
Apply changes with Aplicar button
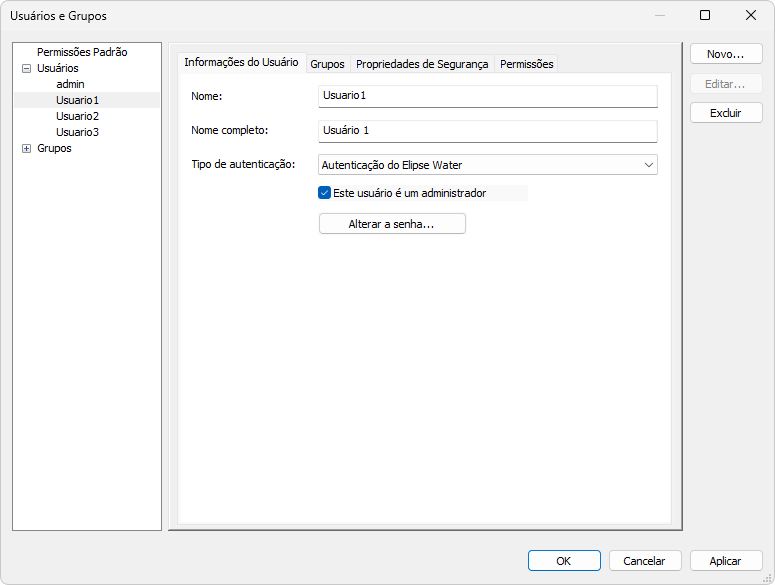pyautogui.click(x=725, y=561)
